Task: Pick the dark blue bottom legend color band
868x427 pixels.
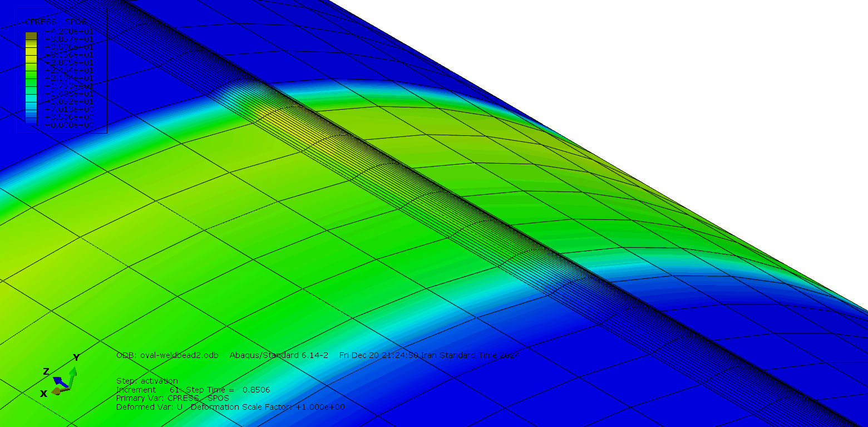Action: (31, 121)
